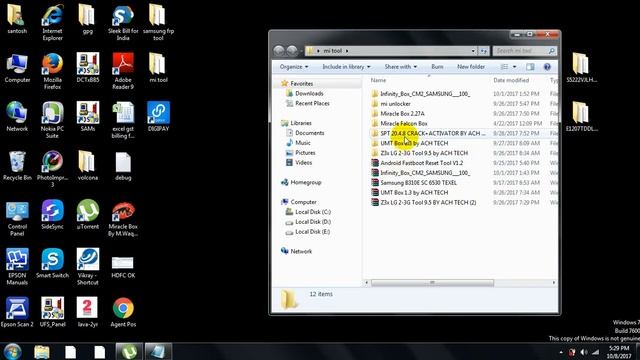Click the Explorer forward button
The width and height of the screenshot is (640, 360).
292,51
